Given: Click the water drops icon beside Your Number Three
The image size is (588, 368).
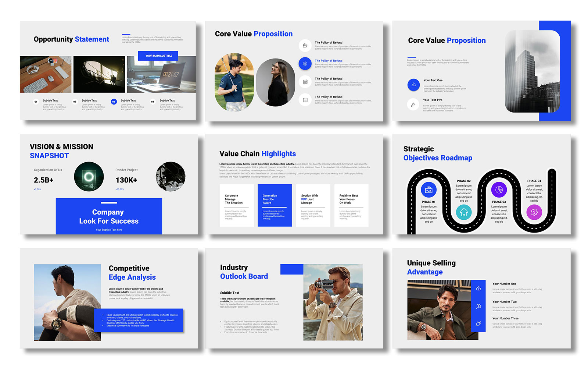Looking at the screenshot, I should [x=478, y=323].
